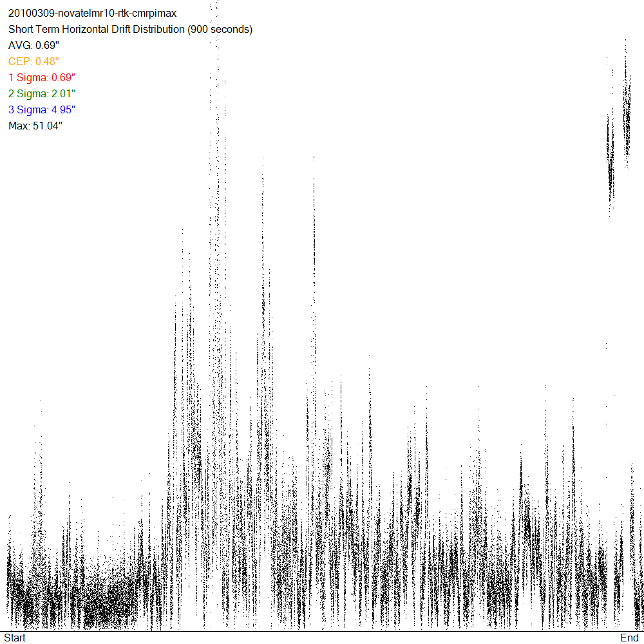Click the value 0.69" in the 1 Sigma line
The height and width of the screenshot is (644, 644).
click(x=64, y=78)
